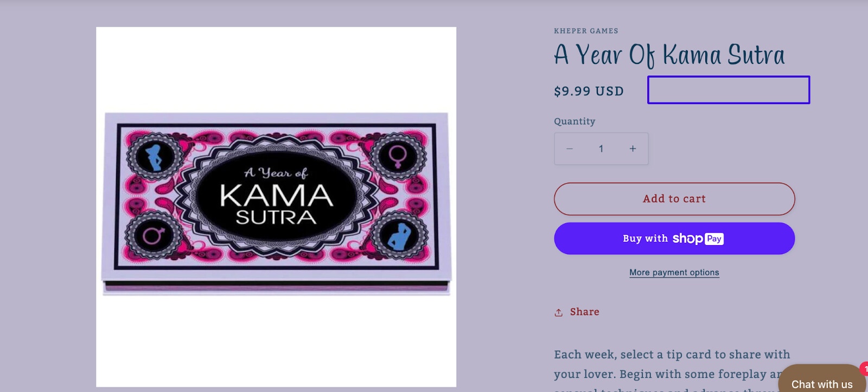
Task: Click the female symbol on the product box
Action: (x=398, y=157)
